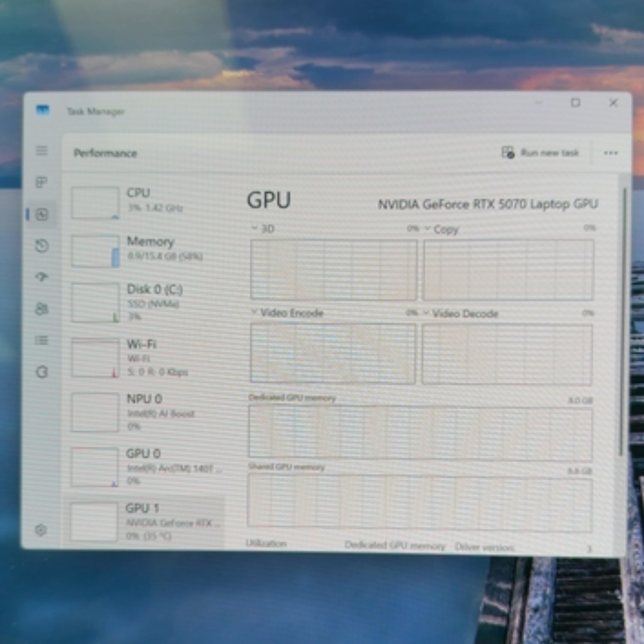Image resolution: width=644 pixels, height=644 pixels.
Task: Select the Performance page sidebar icon
Action: tap(42, 214)
